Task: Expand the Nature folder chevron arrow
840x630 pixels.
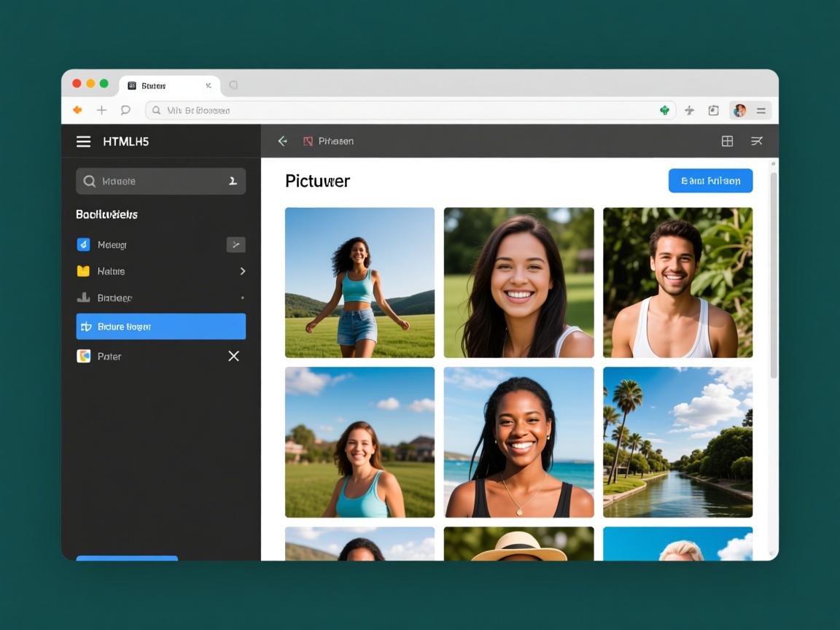Action: click(x=242, y=271)
